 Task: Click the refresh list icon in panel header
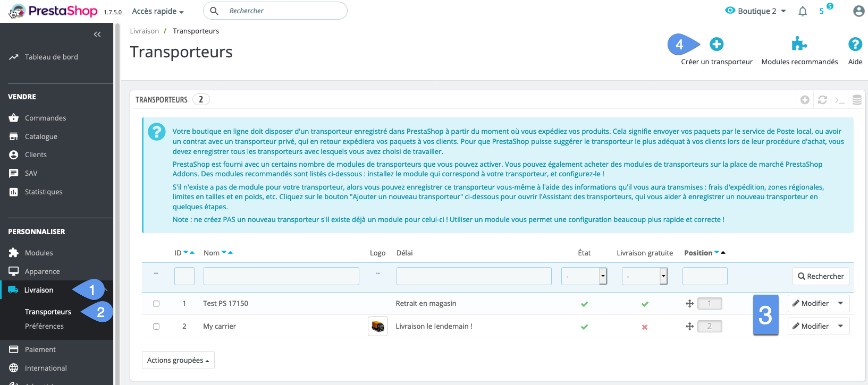[822, 100]
